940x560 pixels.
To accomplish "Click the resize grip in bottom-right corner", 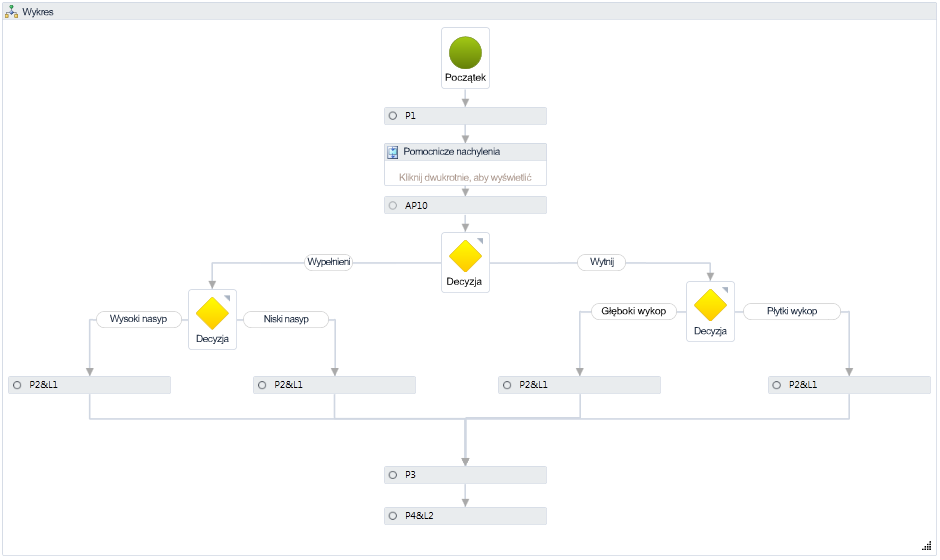I will click(926, 545).
